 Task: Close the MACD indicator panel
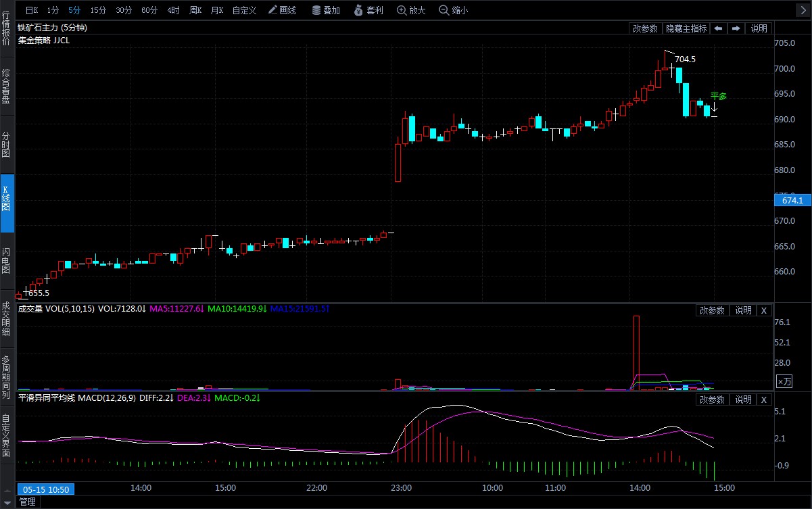(x=763, y=399)
